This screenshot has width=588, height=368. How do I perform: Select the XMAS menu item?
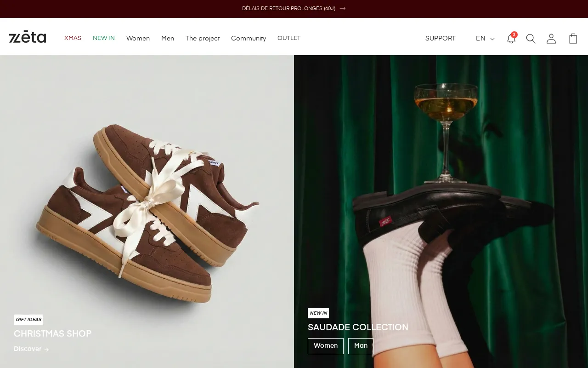(x=73, y=38)
